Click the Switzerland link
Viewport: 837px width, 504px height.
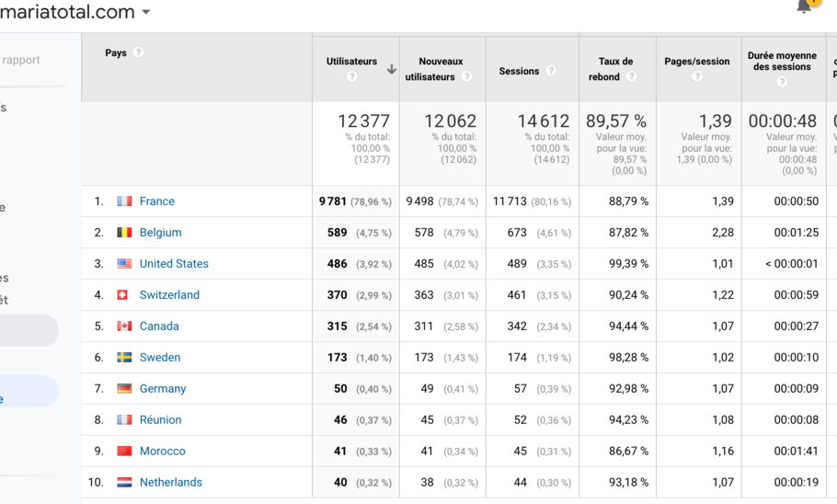[169, 295]
